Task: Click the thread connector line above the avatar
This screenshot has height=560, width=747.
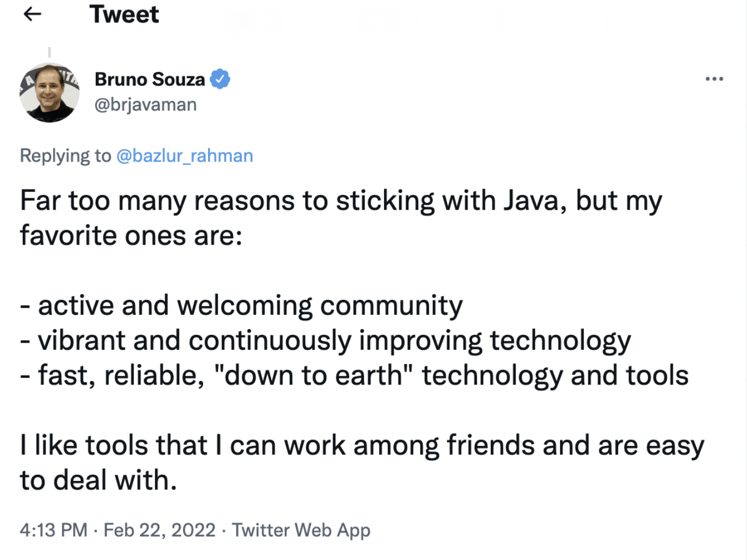Action: [50, 53]
